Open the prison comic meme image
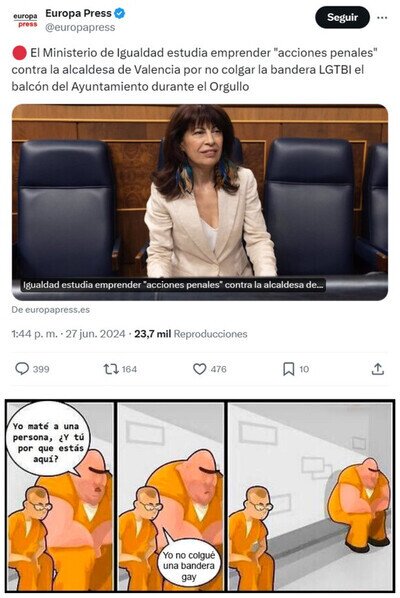This screenshot has width=400, height=598. (200, 496)
